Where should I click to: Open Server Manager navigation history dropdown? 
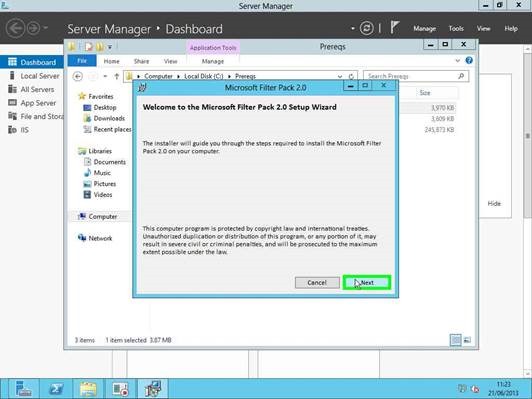pyautogui.click(x=46, y=28)
